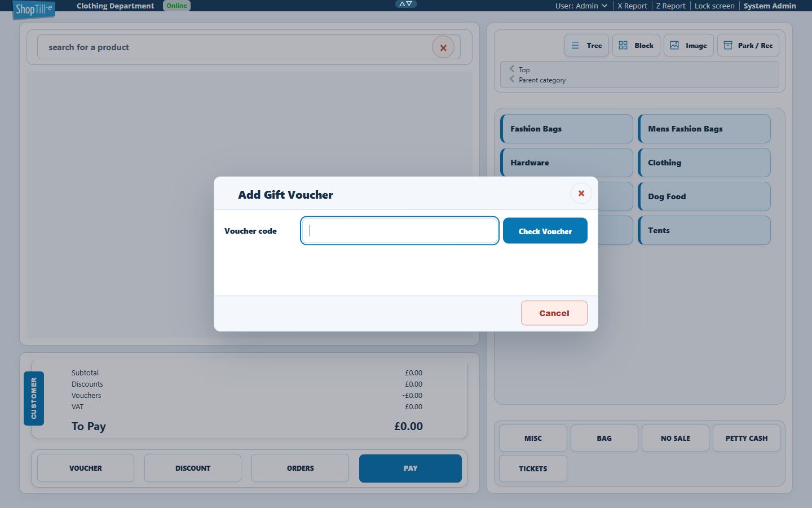
Task: Open PETTY CASH
Action: [x=747, y=438]
